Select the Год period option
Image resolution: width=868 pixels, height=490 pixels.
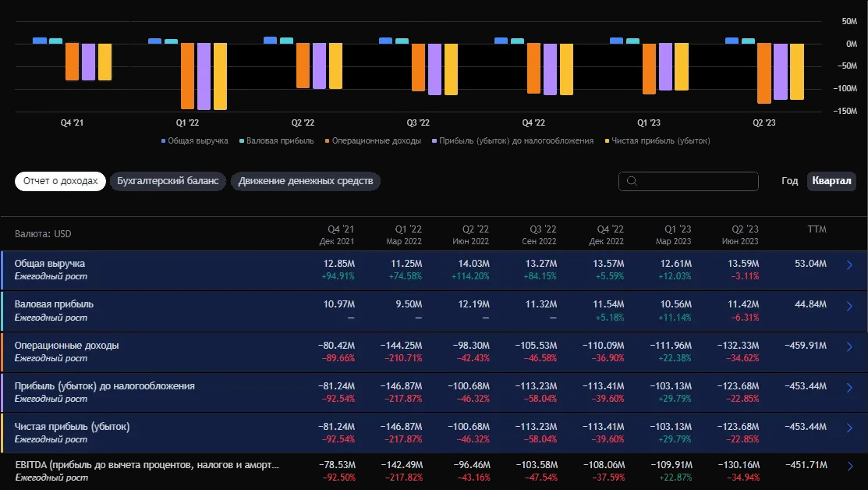coord(789,181)
